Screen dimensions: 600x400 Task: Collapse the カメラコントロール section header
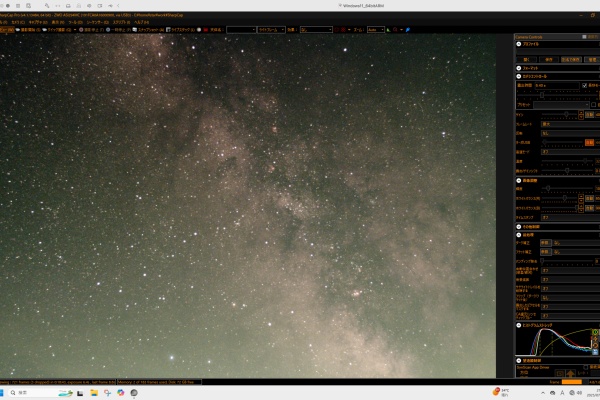click(518, 77)
